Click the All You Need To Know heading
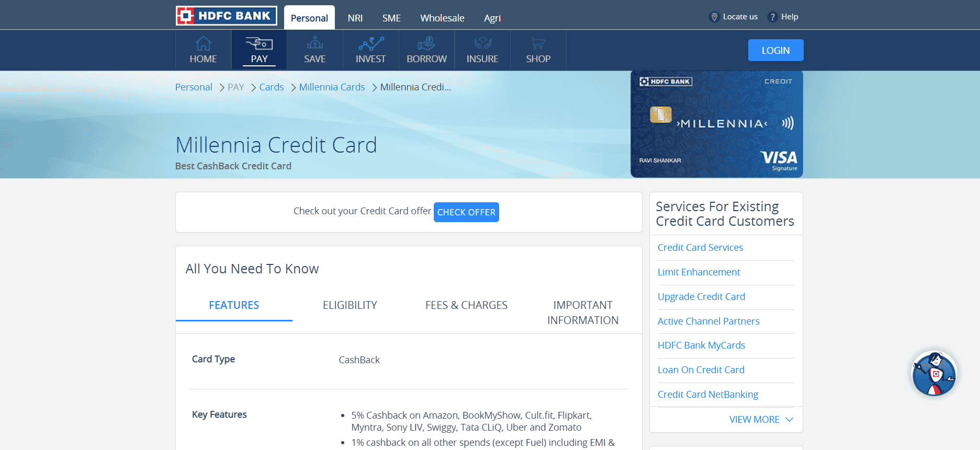The image size is (980, 450). 252,269
